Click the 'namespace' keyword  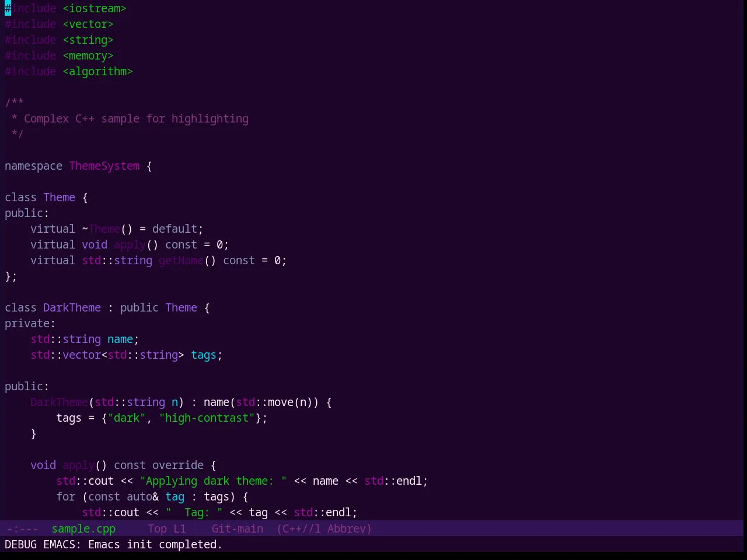pos(33,166)
